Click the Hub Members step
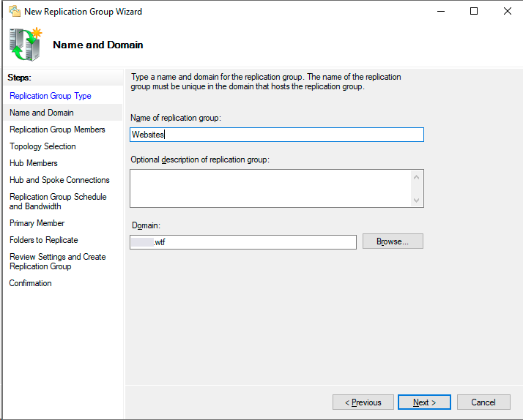 pyautogui.click(x=34, y=163)
